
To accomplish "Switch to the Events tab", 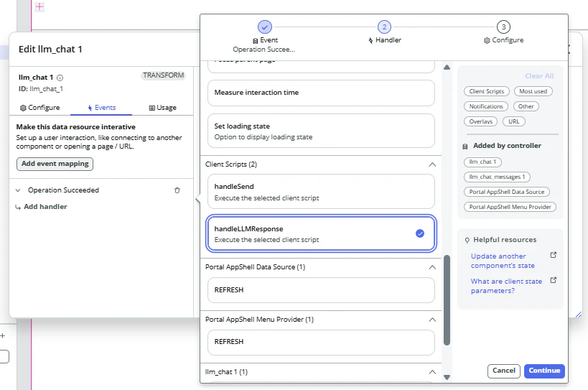I will point(101,108).
